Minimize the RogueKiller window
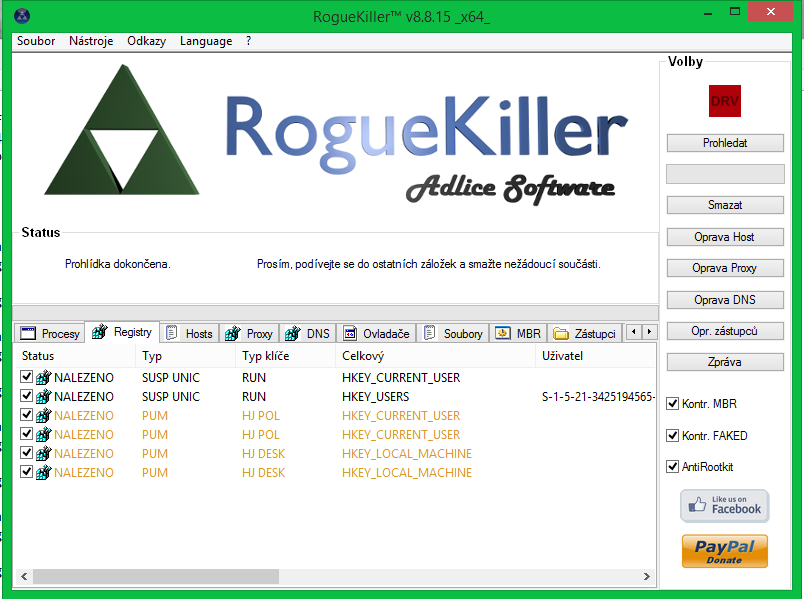The width and height of the screenshot is (804, 599). (708, 13)
